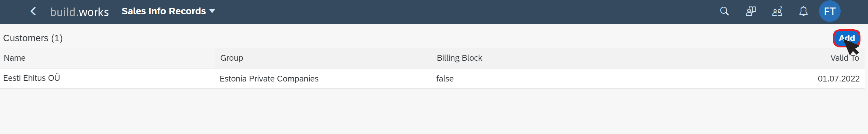Click the false billing block value
The height and width of the screenshot is (134, 868).
coord(445,79)
